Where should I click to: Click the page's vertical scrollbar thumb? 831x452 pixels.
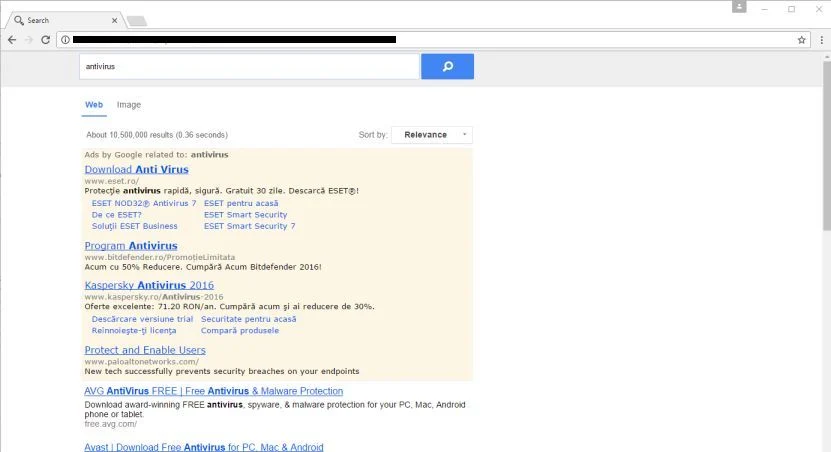tap(826, 143)
